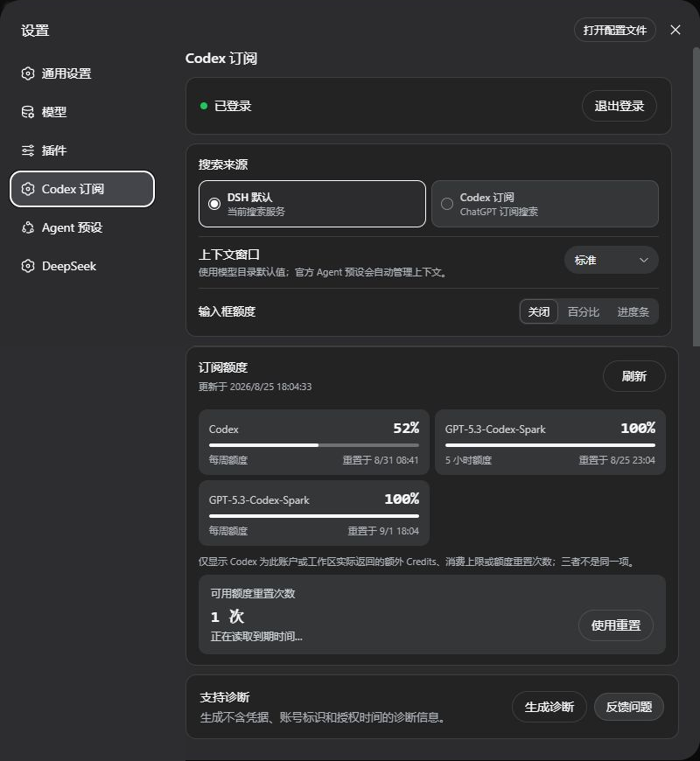Click 打开配置文件 button

[x=615, y=30]
